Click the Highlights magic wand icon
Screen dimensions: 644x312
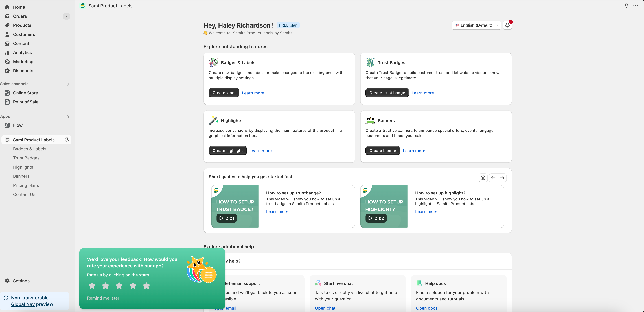(x=214, y=120)
